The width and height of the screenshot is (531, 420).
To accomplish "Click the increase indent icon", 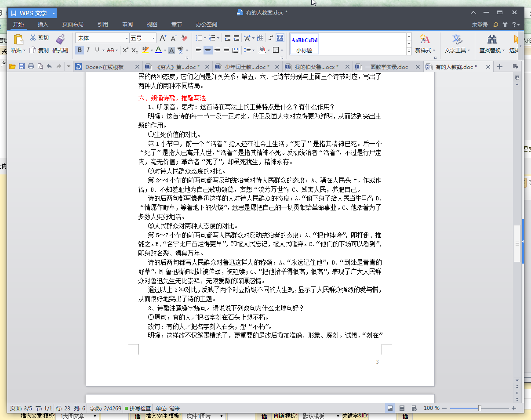I will [x=236, y=38].
